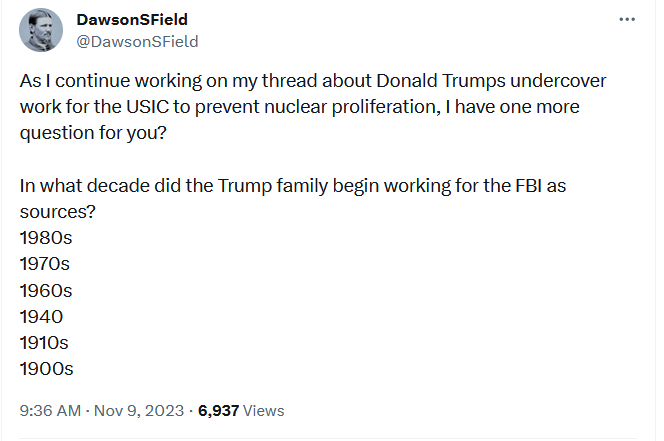Click the line starting "In what decade"
The width and height of the screenshot is (664, 441).
pos(293,186)
